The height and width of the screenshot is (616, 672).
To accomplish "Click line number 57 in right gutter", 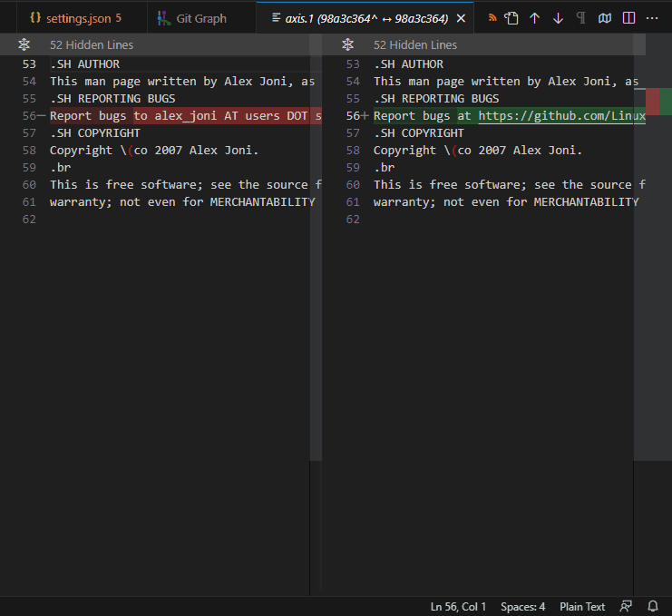I will [353, 133].
